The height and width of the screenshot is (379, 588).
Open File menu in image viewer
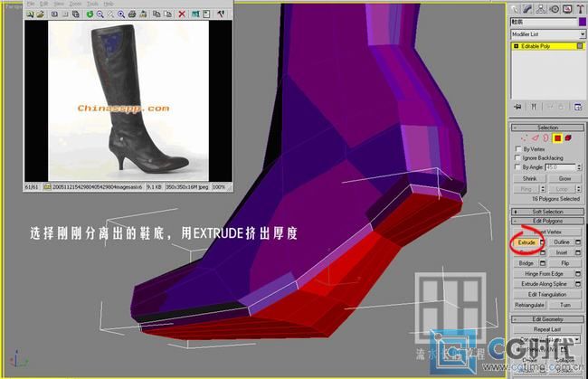point(31,4)
